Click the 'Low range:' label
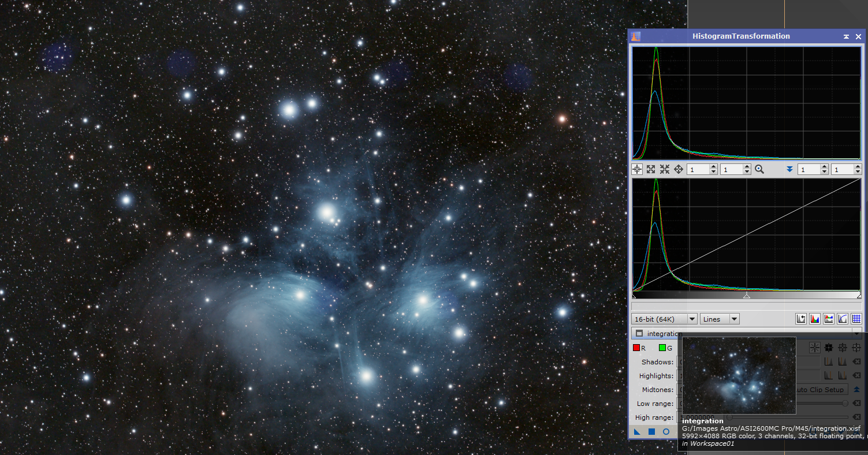The height and width of the screenshot is (455, 868). point(655,404)
